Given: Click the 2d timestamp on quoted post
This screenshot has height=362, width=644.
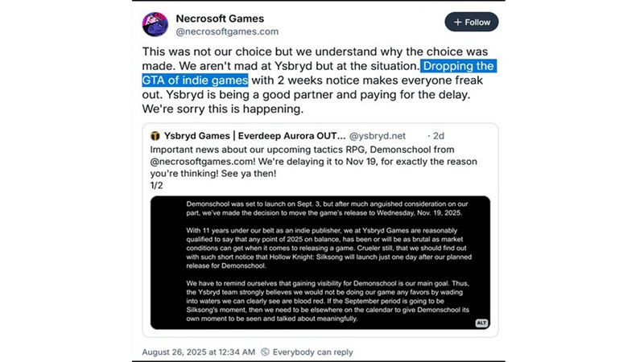Looking at the screenshot, I should (436, 136).
